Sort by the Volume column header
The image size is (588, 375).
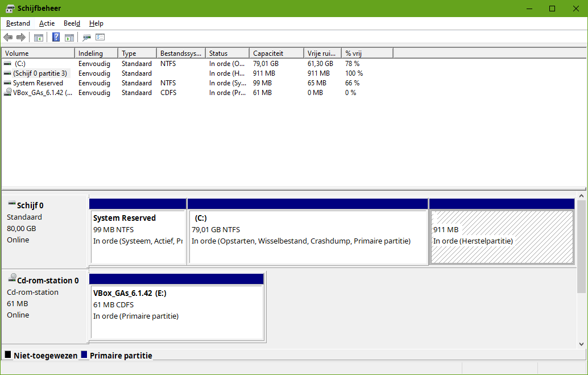(38, 53)
